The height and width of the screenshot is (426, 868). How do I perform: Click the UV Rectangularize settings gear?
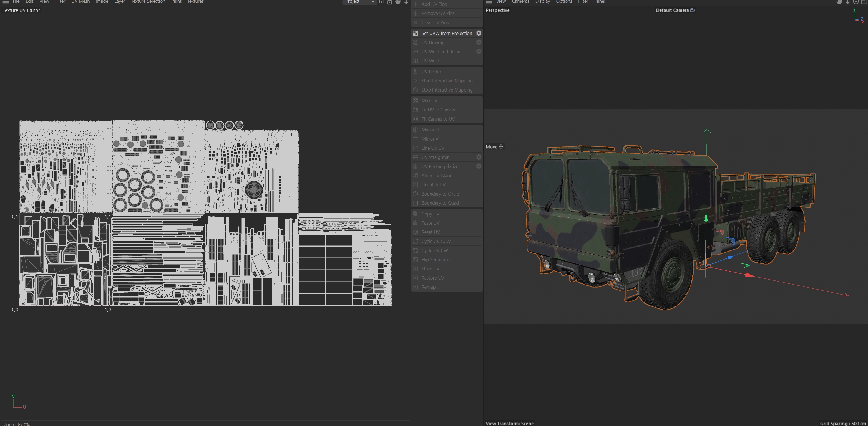coord(479,166)
